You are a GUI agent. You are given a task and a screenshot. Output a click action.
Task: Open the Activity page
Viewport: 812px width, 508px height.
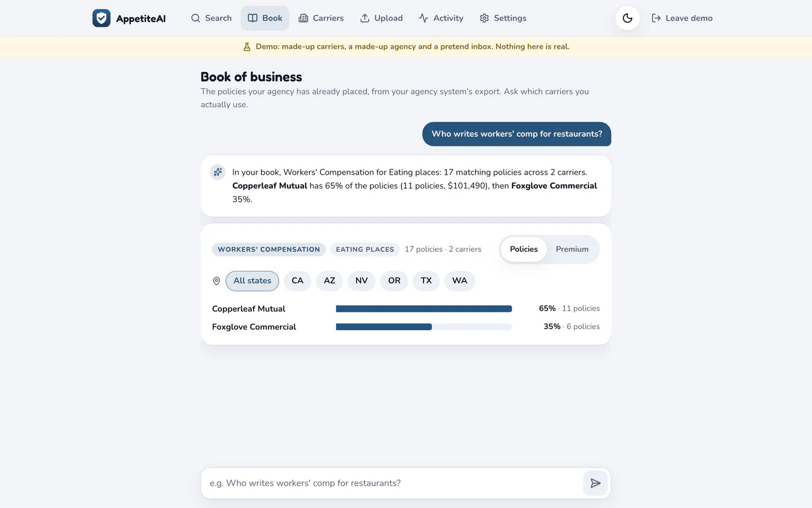[441, 18]
